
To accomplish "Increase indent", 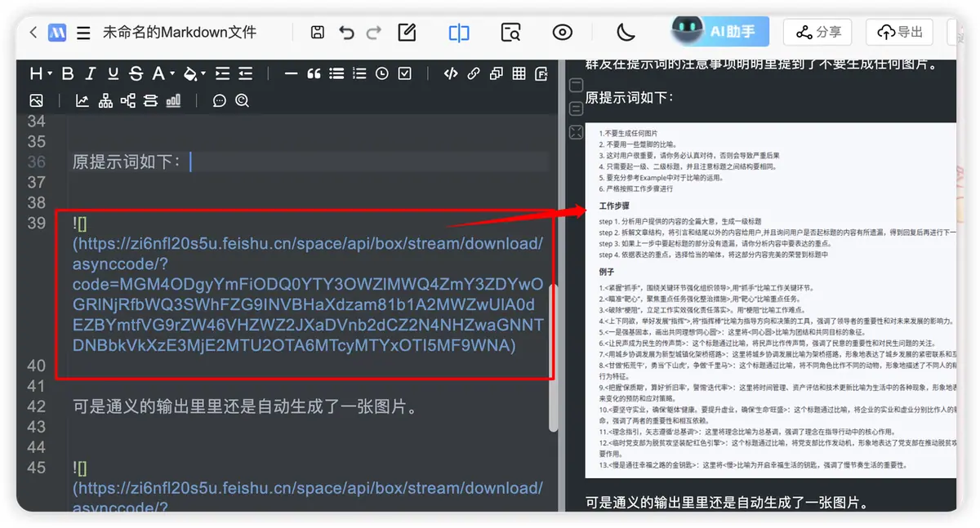I will [222, 73].
